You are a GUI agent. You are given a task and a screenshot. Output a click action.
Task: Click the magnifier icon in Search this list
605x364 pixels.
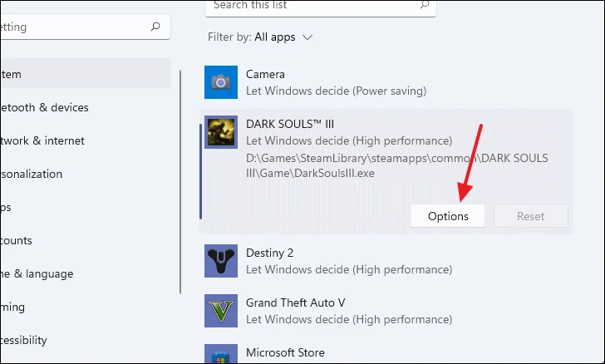[x=425, y=5]
